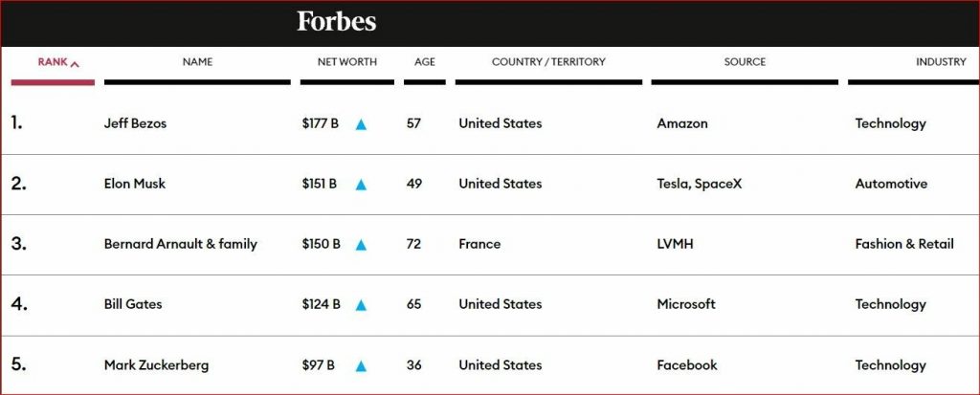
Task: Sort the table by Net Worth column
Action: [346, 62]
